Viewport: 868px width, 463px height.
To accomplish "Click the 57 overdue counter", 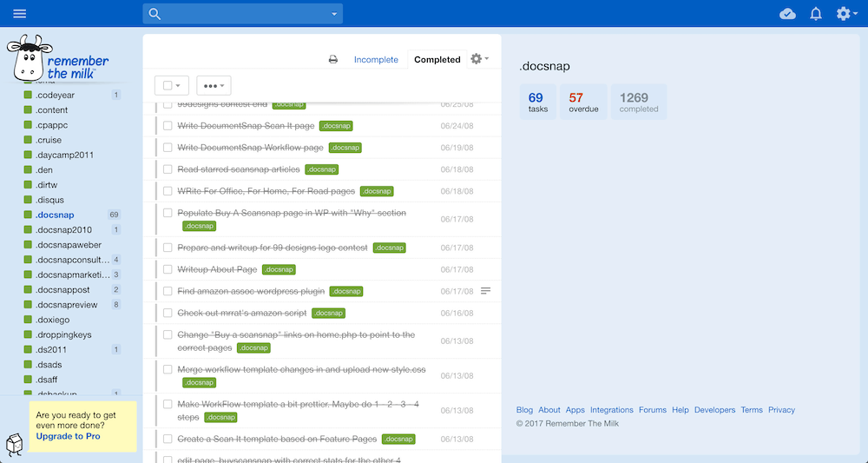I will coord(583,102).
